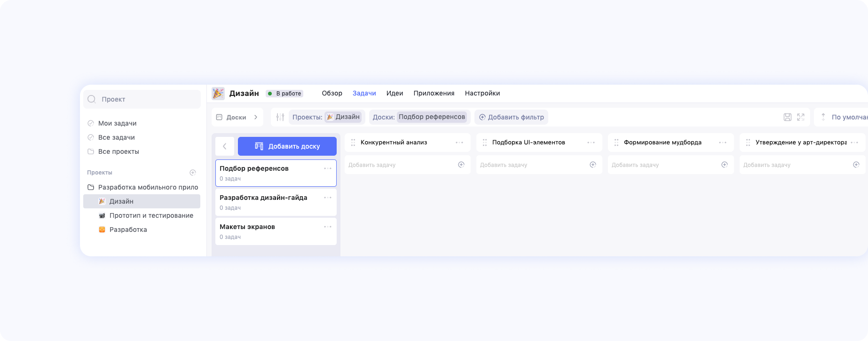868x341 pixels.
Task: Click Добавить фильтр button
Action: pyautogui.click(x=511, y=117)
